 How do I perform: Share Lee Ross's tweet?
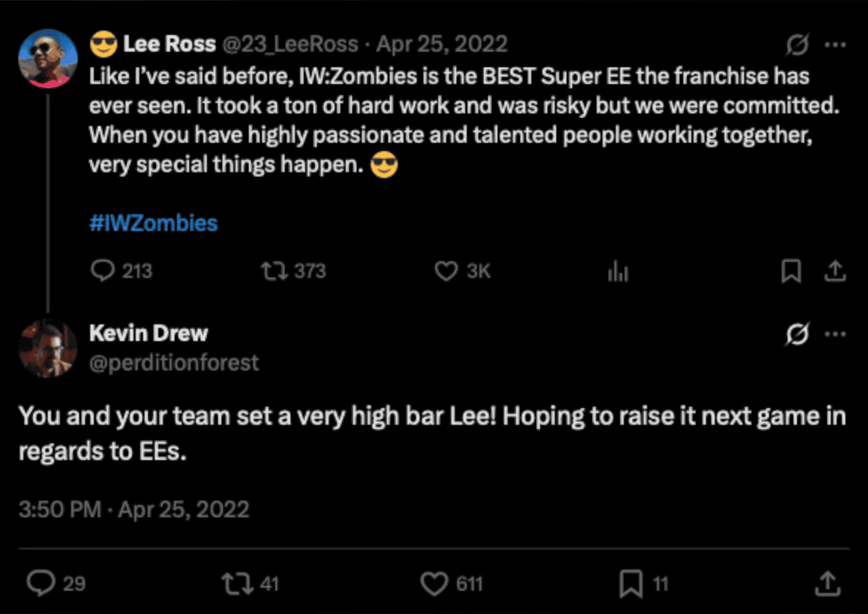point(835,271)
